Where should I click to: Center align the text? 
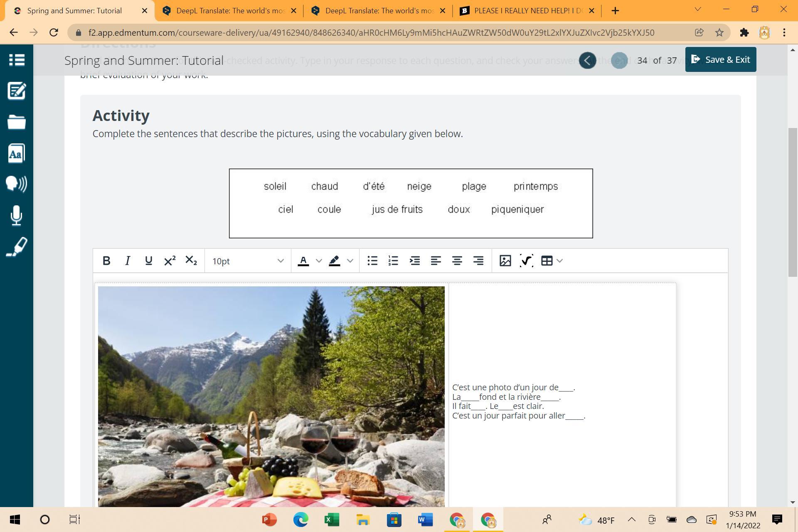point(457,261)
